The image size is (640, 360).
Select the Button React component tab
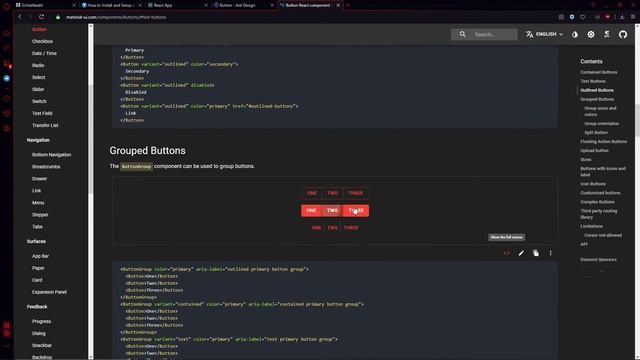(x=310, y=5)
